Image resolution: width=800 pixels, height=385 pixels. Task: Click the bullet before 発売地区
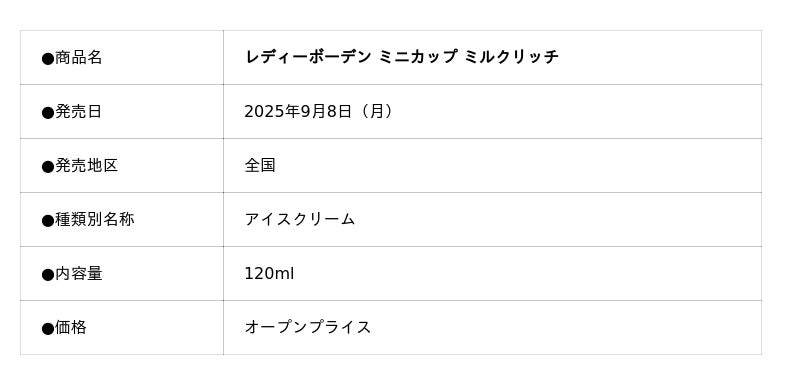click(47, 167)
